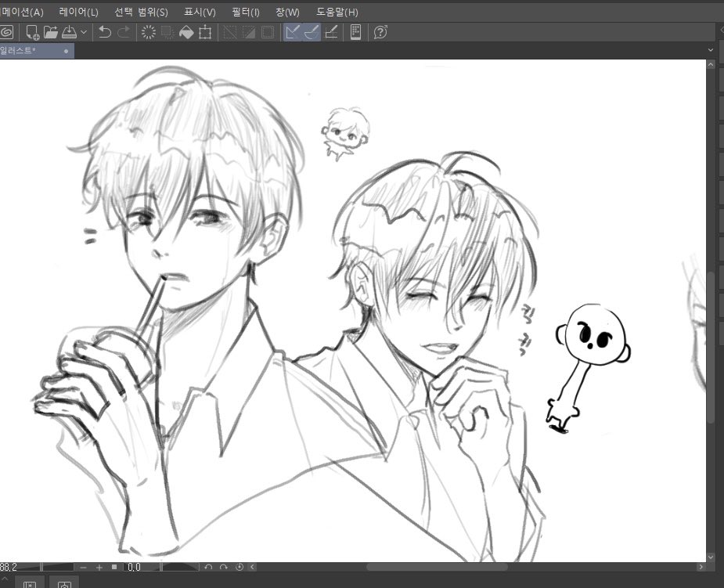Click the Redo arrow icon
Viewport: 724px width, 588px height.
pos(124,32)
